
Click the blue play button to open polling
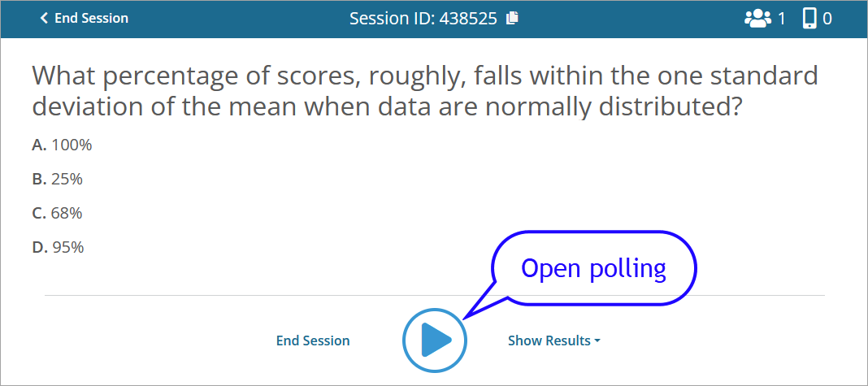435,340
